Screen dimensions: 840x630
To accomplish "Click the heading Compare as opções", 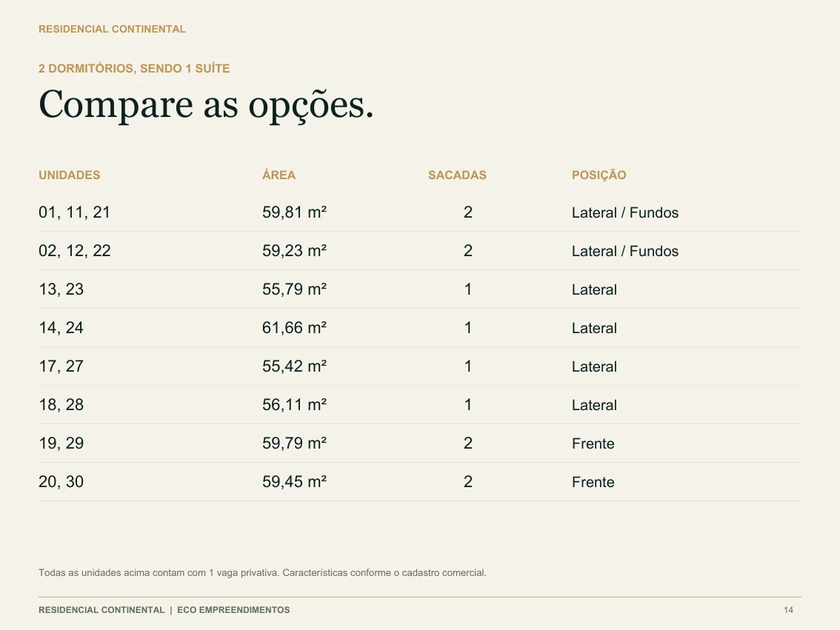I will (x=206, y=105).
